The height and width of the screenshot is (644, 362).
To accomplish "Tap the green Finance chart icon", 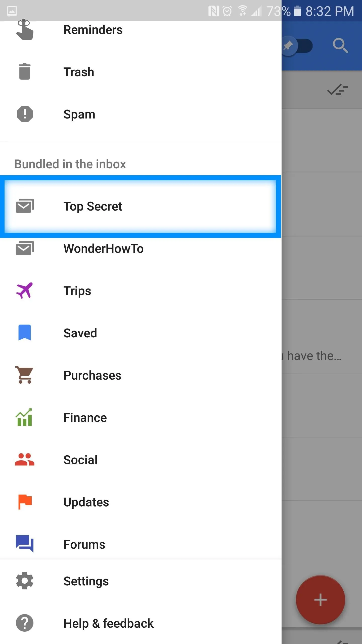I will coord(24,417).
